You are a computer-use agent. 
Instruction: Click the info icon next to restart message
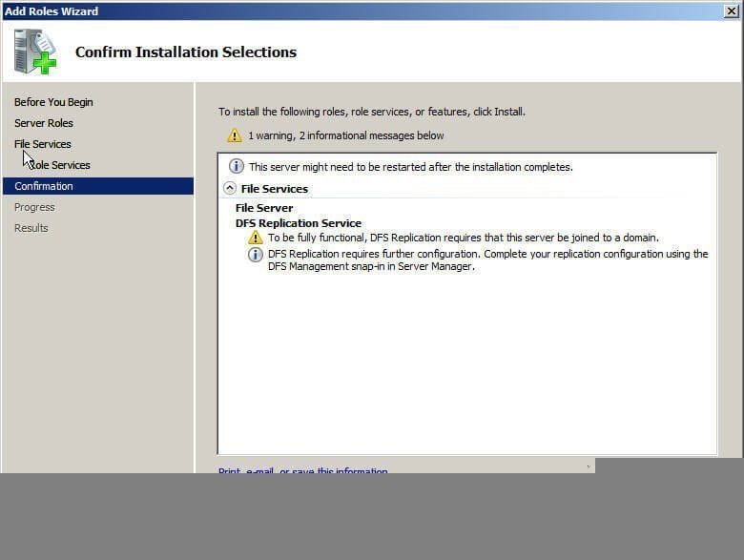pos(237,167)
